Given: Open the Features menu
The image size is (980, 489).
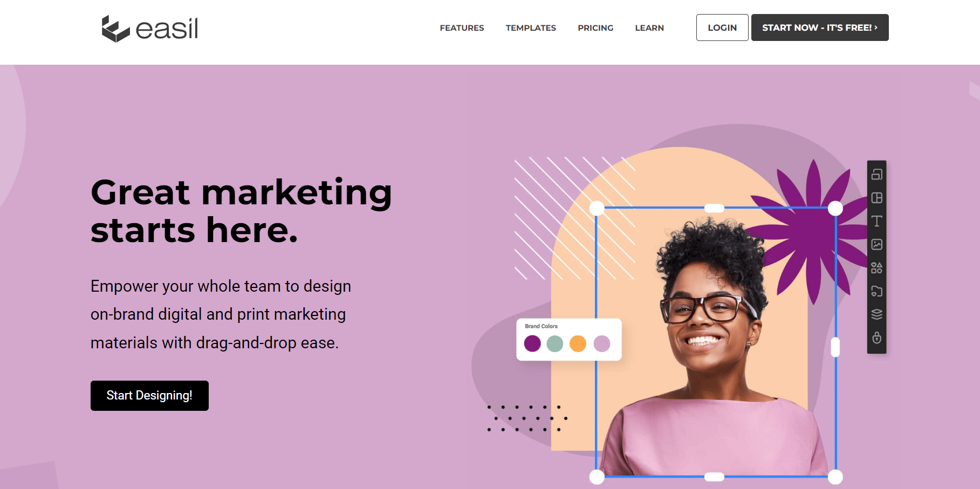Looking at the screenshot, I should coord(462,28).
